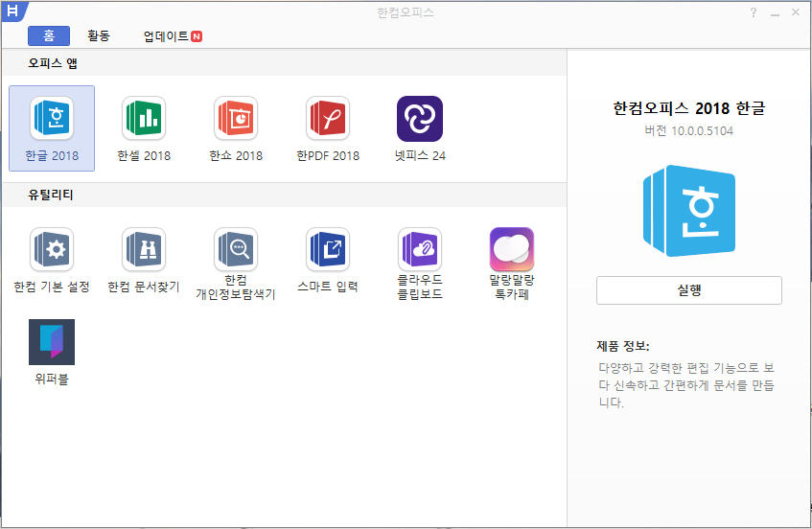Select the 한글 2018 app icon
The height and width of the screenshot is (529, 812).
tap(51, 119)
